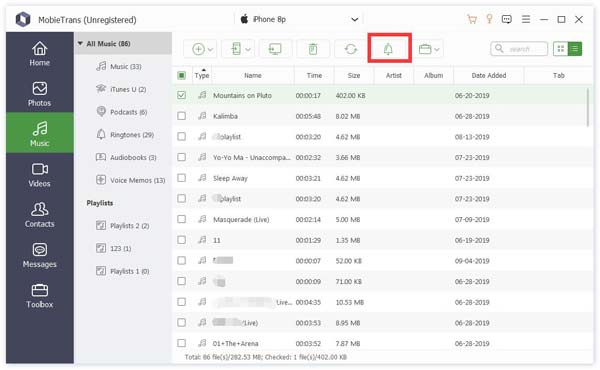The width and height of the screenshot is (600, 370).
Task: Go to Photos in the sidebar
Action: click(x=39, y=94)
